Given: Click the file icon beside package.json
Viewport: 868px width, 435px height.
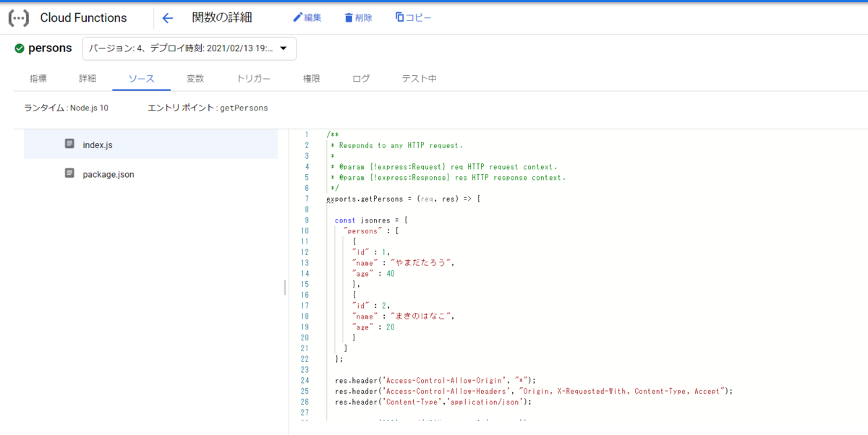Looking at the screenshot, I should pos(69,174).
